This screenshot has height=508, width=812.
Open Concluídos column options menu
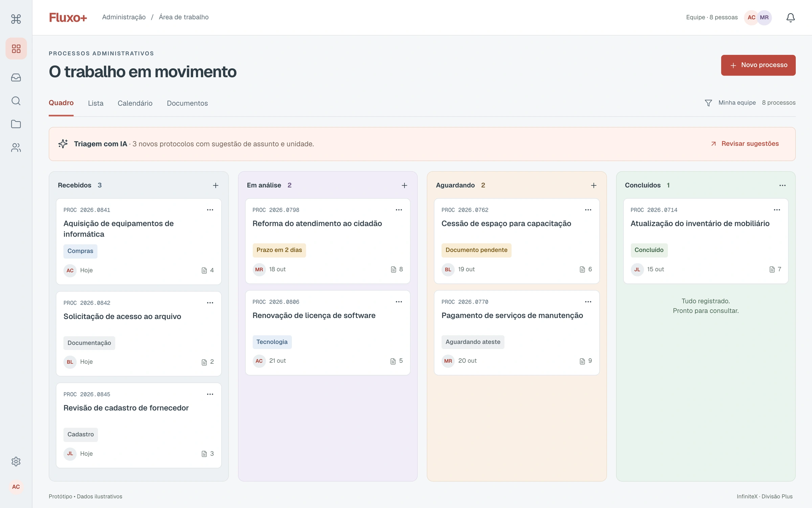pyautogui.click(x=782, y=185)
